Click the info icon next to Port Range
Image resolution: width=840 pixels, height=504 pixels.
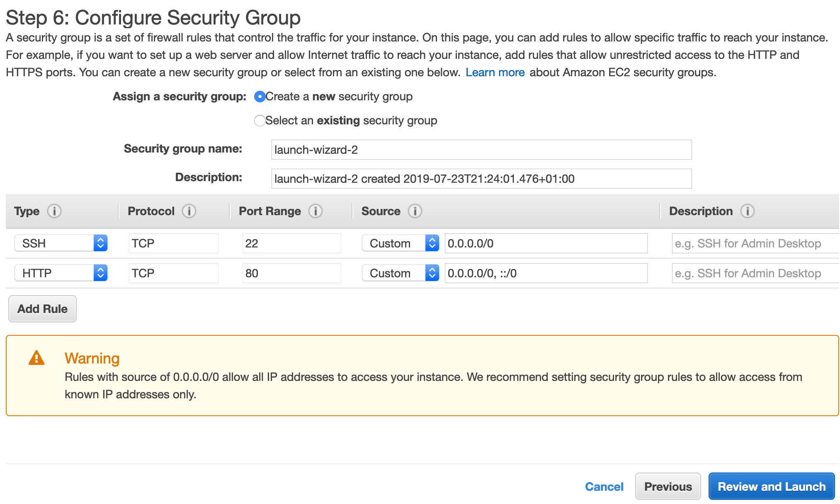316,211
